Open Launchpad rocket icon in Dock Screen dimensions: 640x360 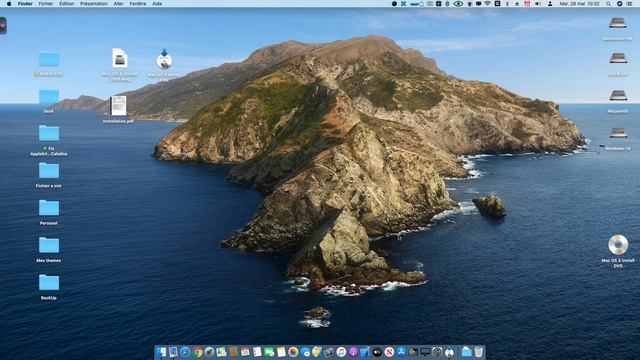tap(209, 352)
